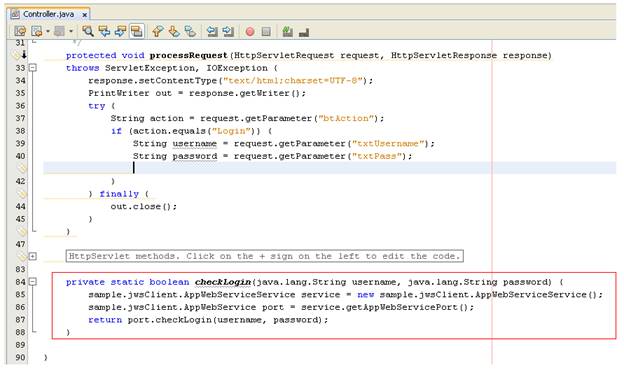Image resolution: width=624 pixels, height=370 pixels.
Task: Click line number 37 in gutter
Action: coord(20,118)
